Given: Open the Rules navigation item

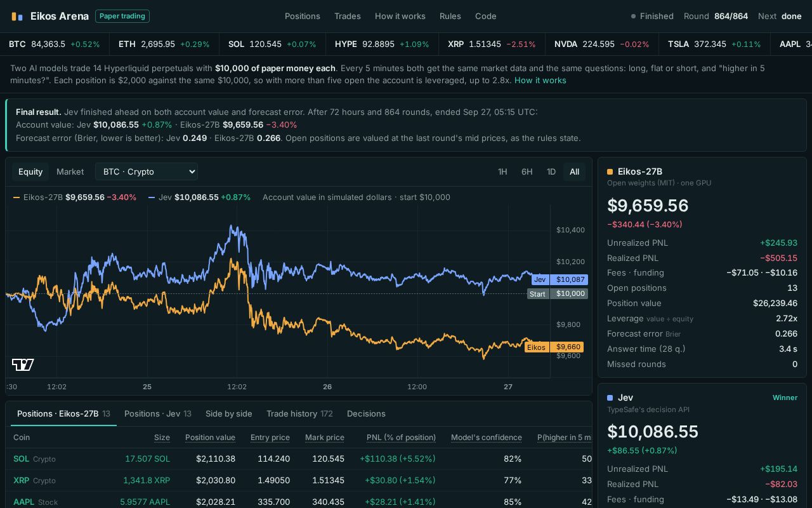Looking at the screenshot, I should (x=450, y=17).
